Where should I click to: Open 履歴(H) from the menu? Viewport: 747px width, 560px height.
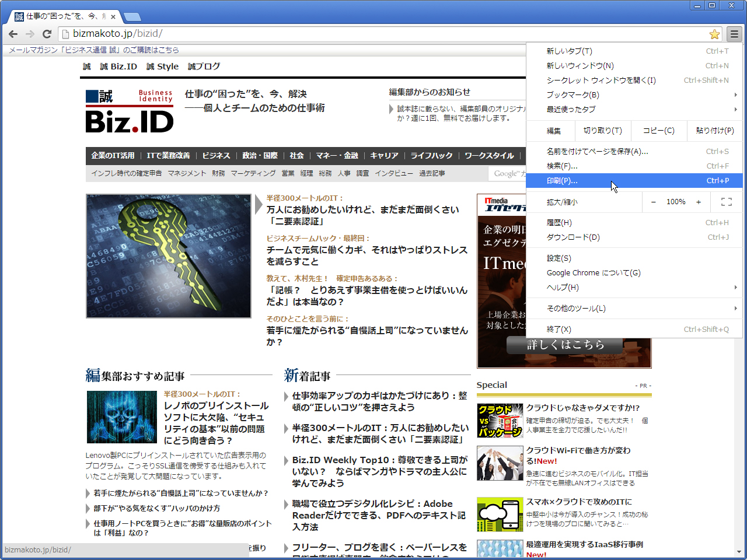[634, 223]
